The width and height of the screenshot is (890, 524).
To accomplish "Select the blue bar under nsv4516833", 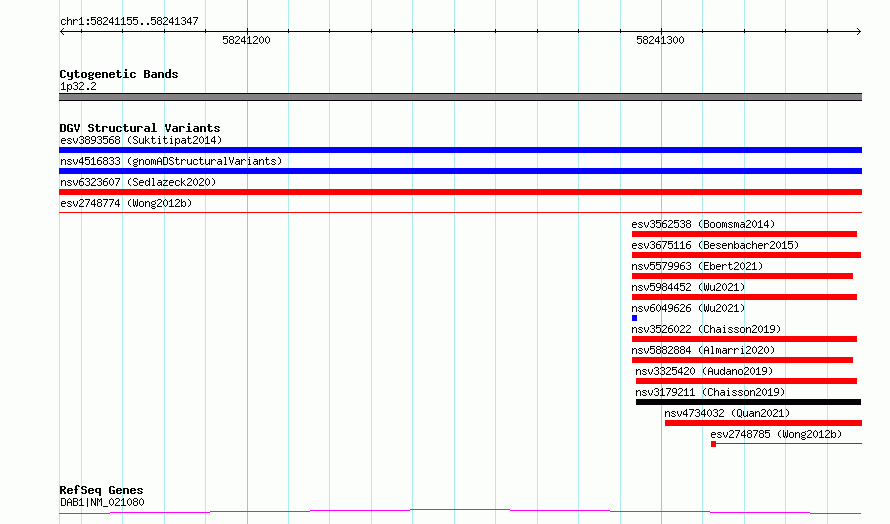I will click(460, 171).
